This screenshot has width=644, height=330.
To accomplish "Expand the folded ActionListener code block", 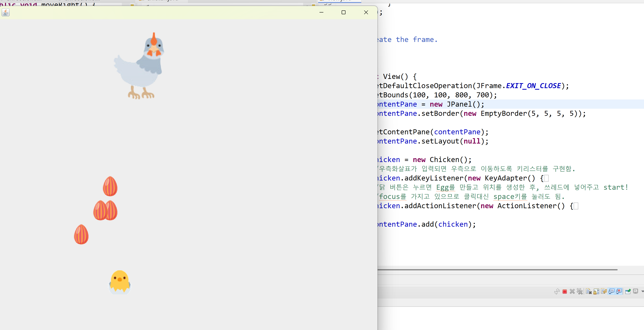I will coord(576,206).
